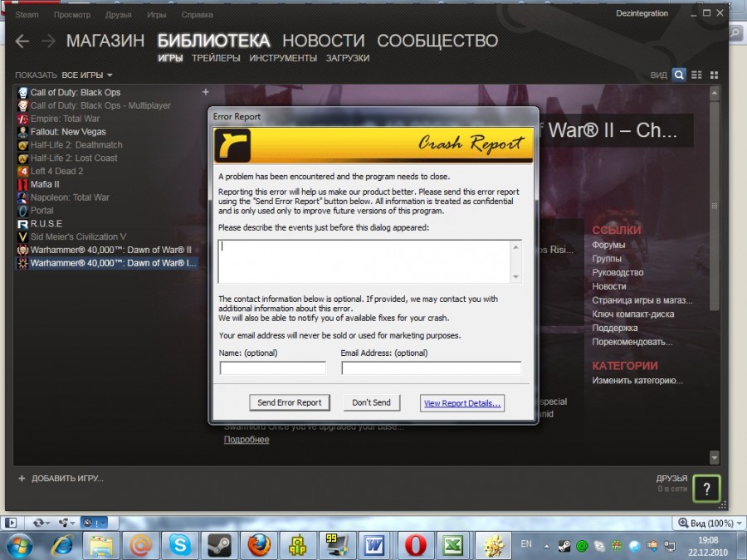Click the plus icon next to Call of Duty: Black Ops
Viewport: 747px width, 560px height.
coord(205,92)
